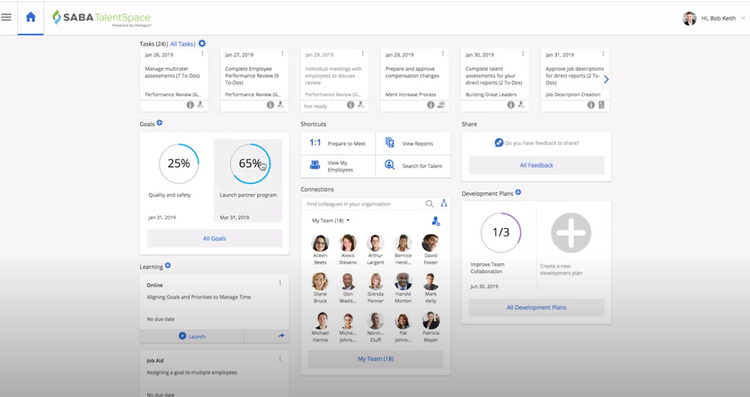Open Alexis Stevens profile photo
This screenshot has height=397, width=750.
coord(348,243)
